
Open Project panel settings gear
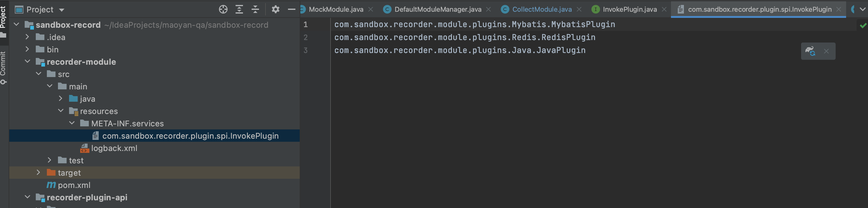[275, 10]
